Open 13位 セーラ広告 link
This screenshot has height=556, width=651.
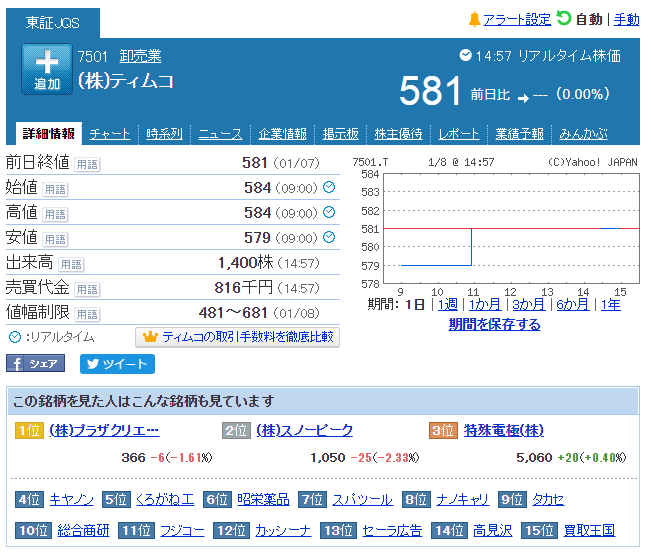tap(392, 530)
